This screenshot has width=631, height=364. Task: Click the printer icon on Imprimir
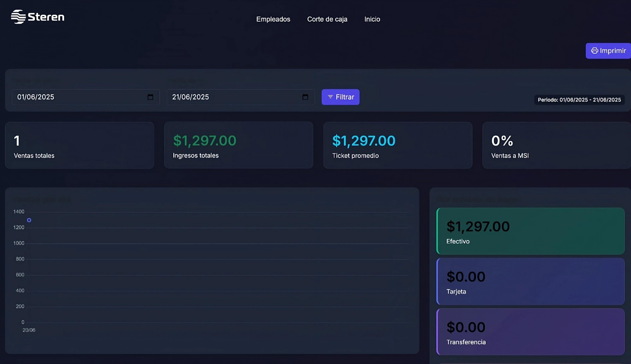[595, 51]
